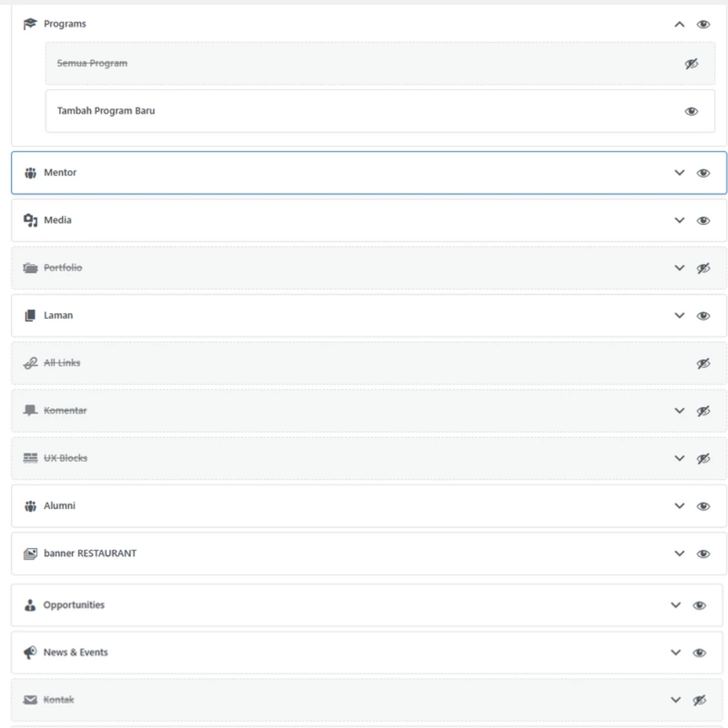Viewport: 728px width, 728px height.
Task: Toggle visibility of Tambah Program Baru
Action: coord(692,111)
